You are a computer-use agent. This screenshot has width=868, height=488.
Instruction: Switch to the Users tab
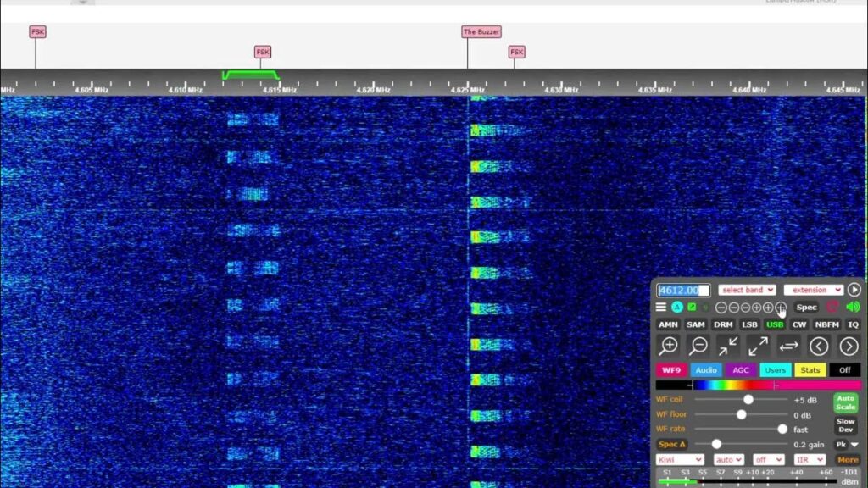[x=775, y=370]
